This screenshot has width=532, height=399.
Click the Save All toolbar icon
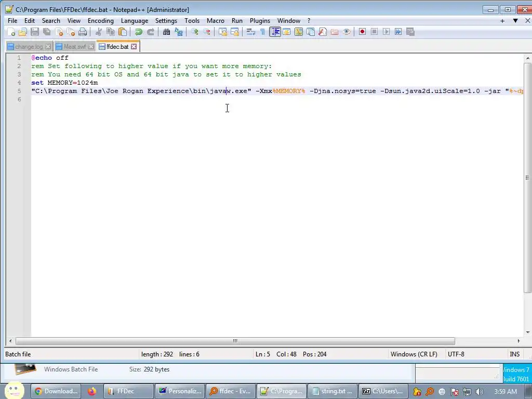click(x=47, y=32)
